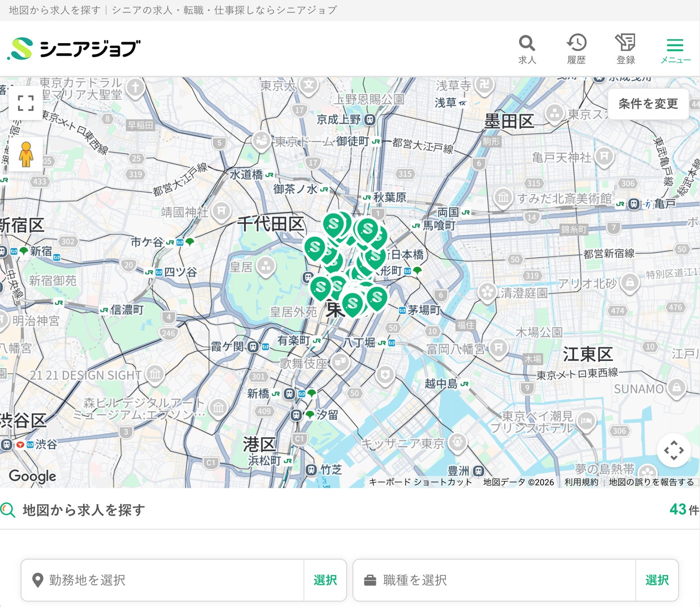Click the shopping icon beside アリオ北砂
Image resolution: width=700 pixels, height=607 pixels.
click(630, 283)
